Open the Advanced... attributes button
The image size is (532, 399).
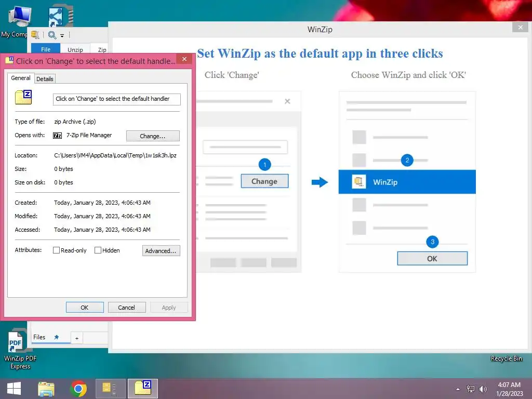(161, 251)
